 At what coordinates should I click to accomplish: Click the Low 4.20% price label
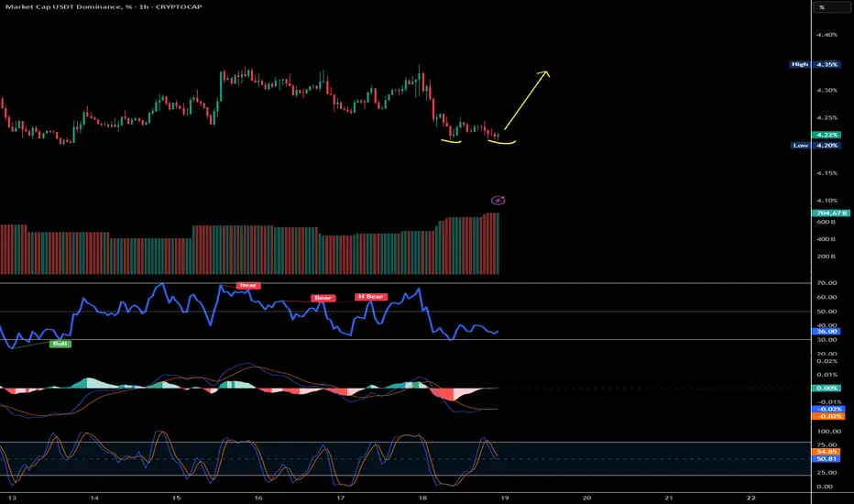[816, 146]
